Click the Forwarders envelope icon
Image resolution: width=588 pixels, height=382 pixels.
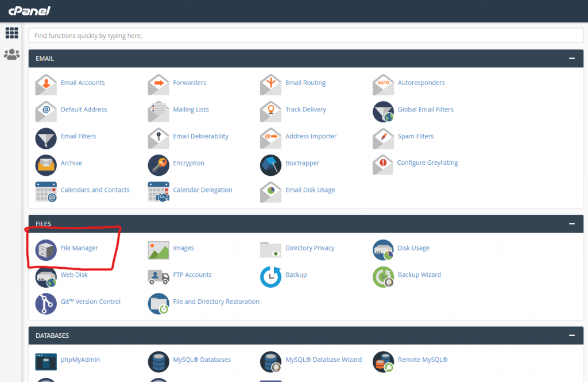pyautogui.click(x=158, y=84)
